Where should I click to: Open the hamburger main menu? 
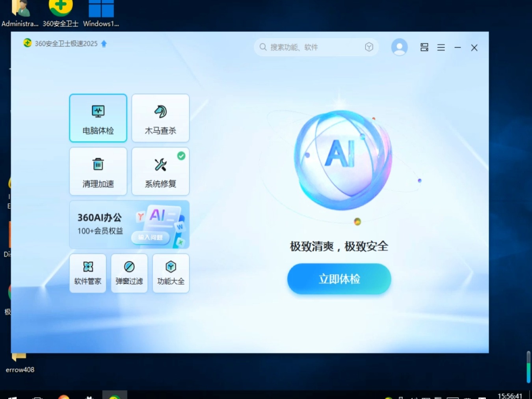coord(441,47)
